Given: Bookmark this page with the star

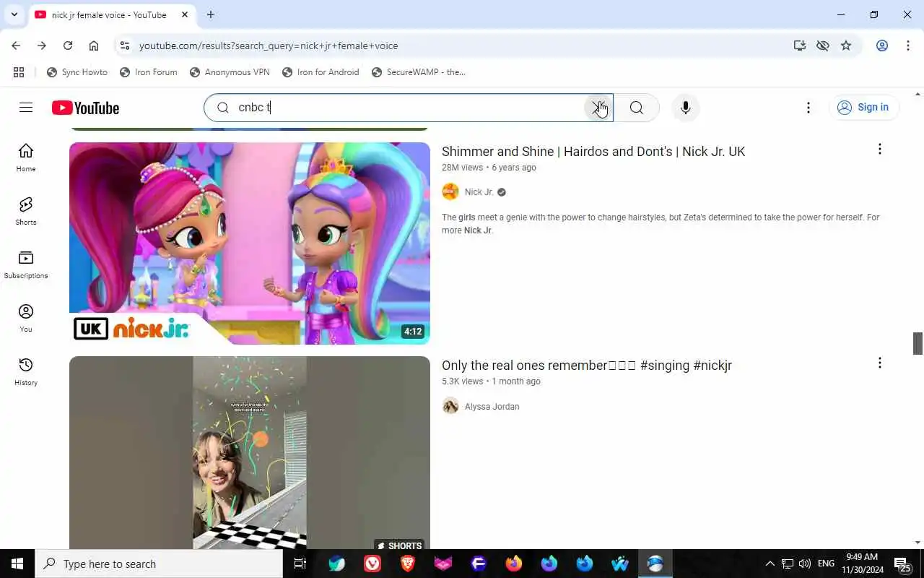Looking at the screenshot, I should [846, 46].
